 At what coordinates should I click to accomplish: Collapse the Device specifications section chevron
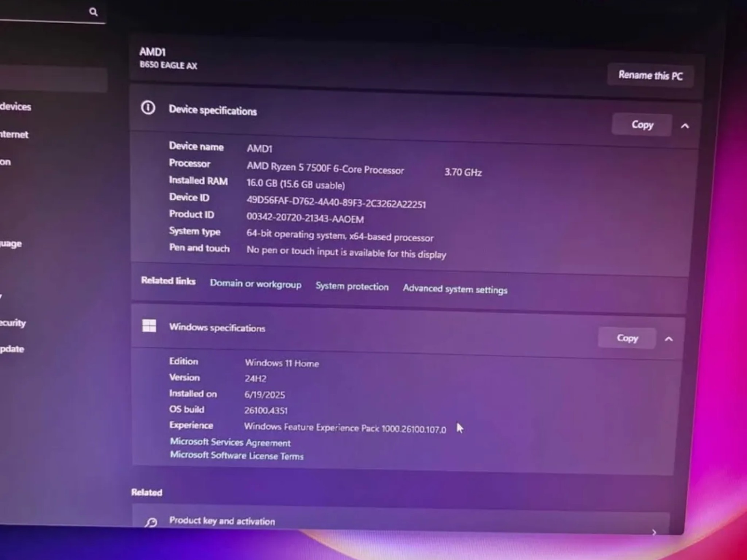(685, 126)
